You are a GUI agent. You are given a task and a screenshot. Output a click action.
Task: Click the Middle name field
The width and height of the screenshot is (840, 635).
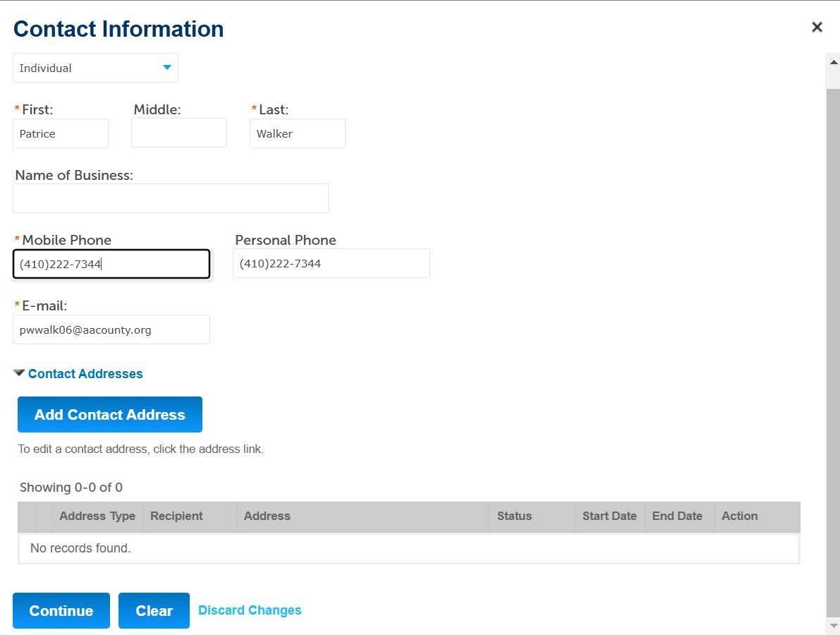[x=178, y=133]
